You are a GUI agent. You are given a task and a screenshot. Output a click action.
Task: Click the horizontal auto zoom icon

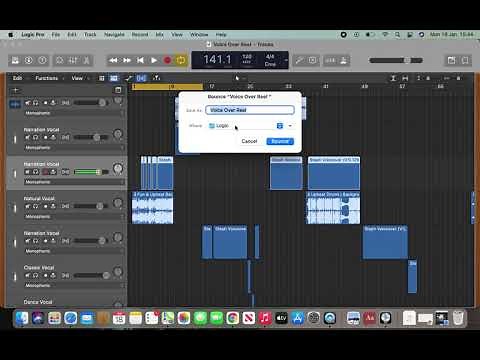[405, 78]
